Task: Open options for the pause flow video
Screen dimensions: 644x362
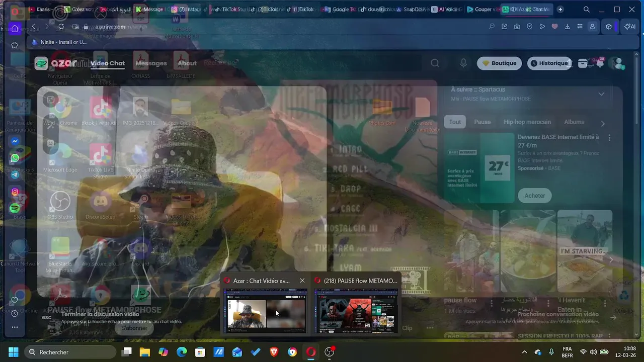Action: tap(492, 303)
